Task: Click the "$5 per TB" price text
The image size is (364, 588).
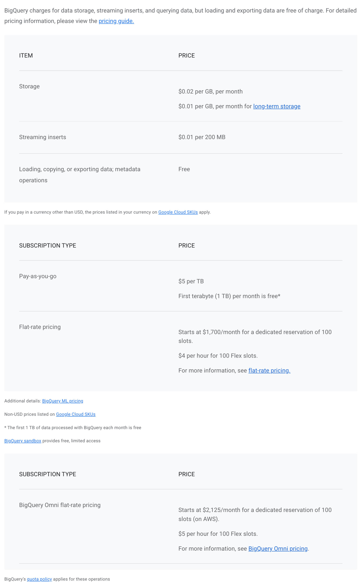Action: [191, 281]
